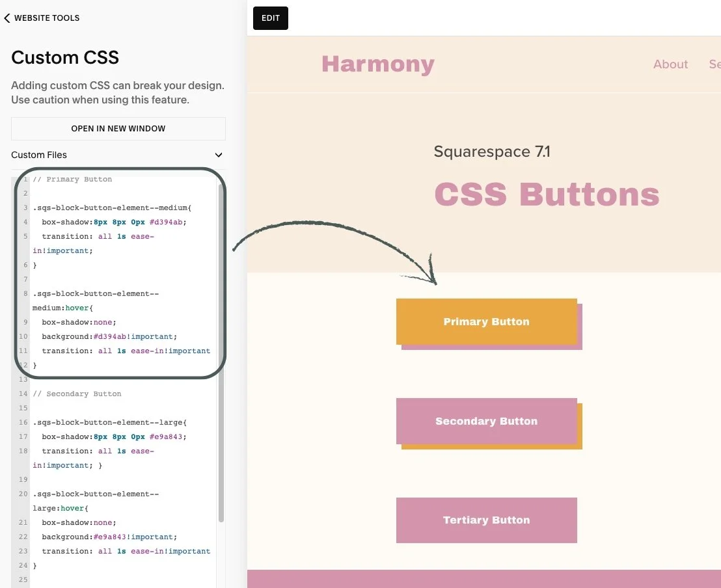
Task: Click the line 9 'box-shadow:none;' text
Action: 79,322
